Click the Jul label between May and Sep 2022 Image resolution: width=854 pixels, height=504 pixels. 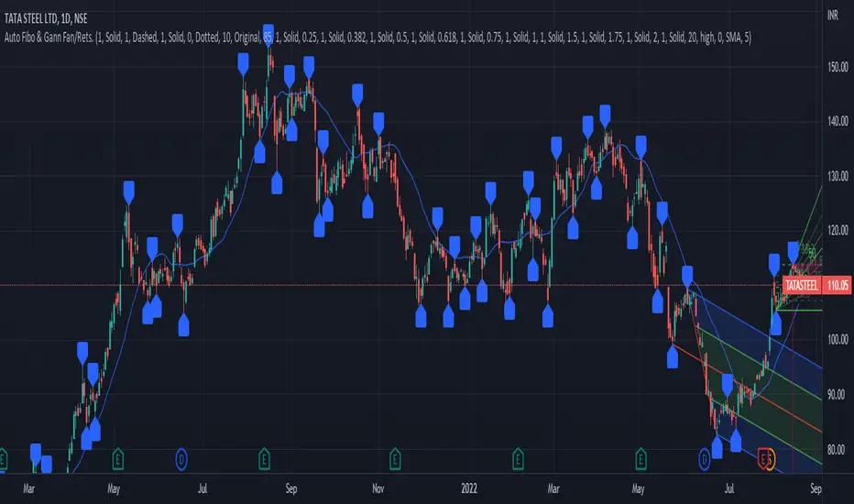point(728,488)
